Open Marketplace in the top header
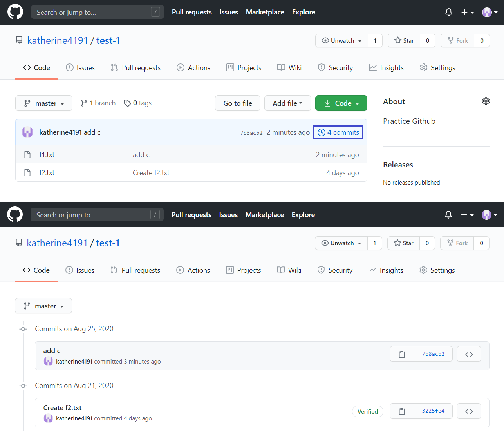Screen dimensions: 504x431 point(265,12)
